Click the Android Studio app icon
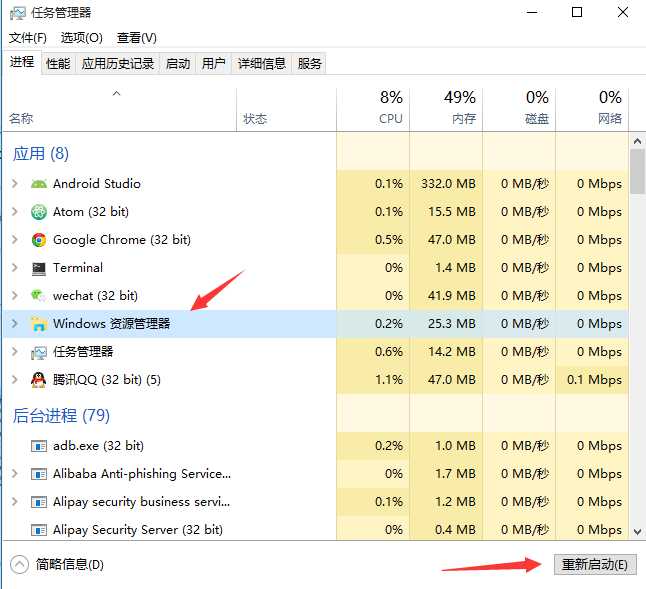Image resolution: width=646 pixels, height=589 pixels. [x=39, y=184]
